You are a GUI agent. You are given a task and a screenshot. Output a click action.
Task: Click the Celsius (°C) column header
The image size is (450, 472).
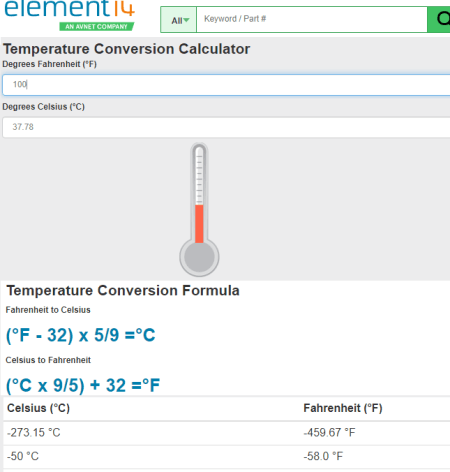pos(38,408)
